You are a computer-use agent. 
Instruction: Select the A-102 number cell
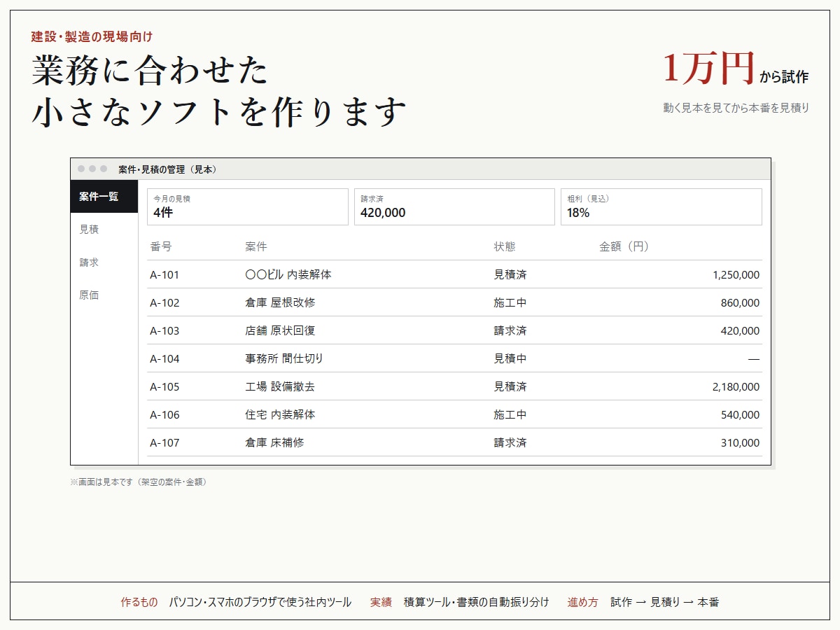click(x=164, y=302)
